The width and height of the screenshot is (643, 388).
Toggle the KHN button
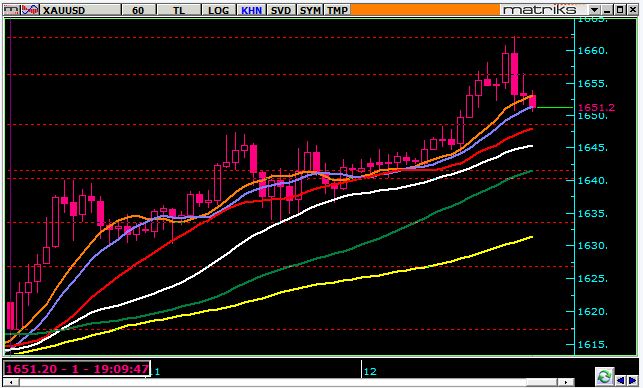pyautogui.click(x=251, y=10)
